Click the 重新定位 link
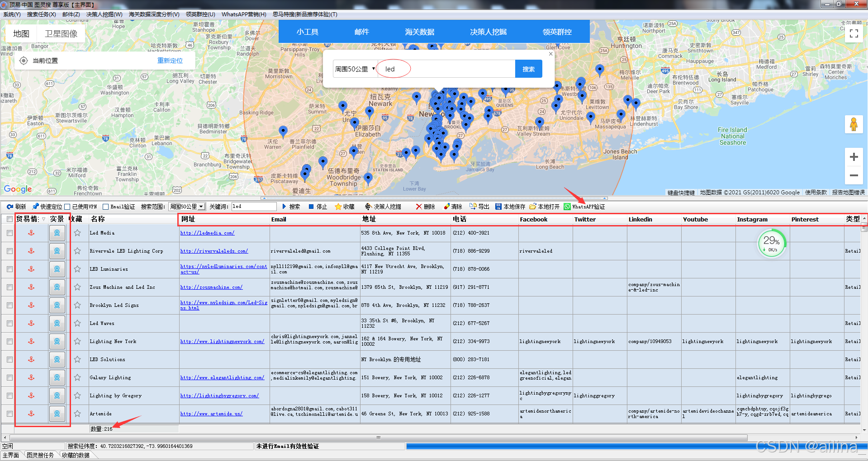The image size is (868, 461). [170, 61]
